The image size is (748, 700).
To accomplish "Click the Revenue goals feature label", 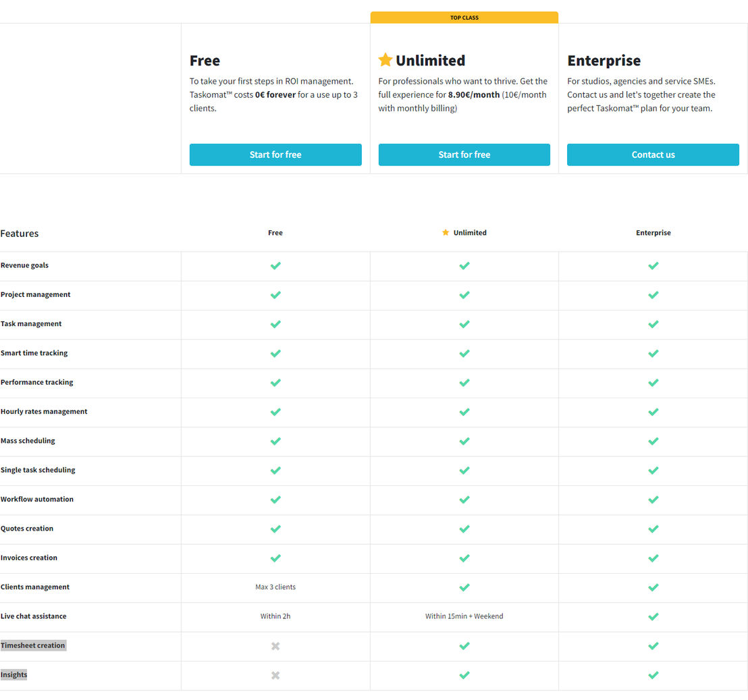I will point(24,265).
